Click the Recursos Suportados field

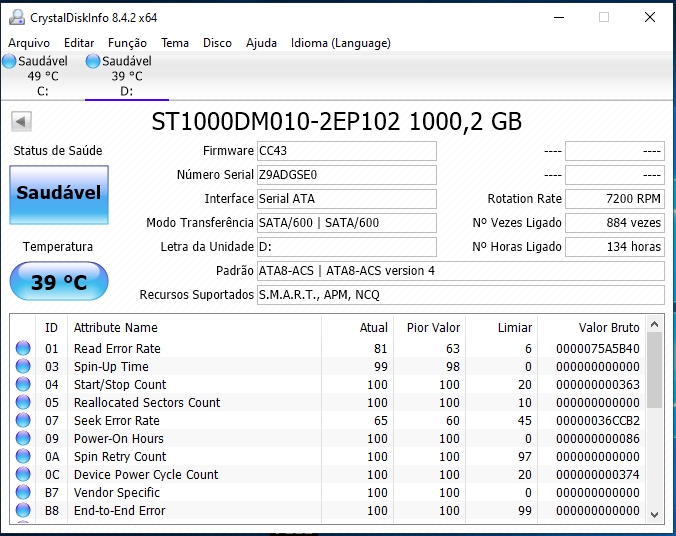point(461,295)
